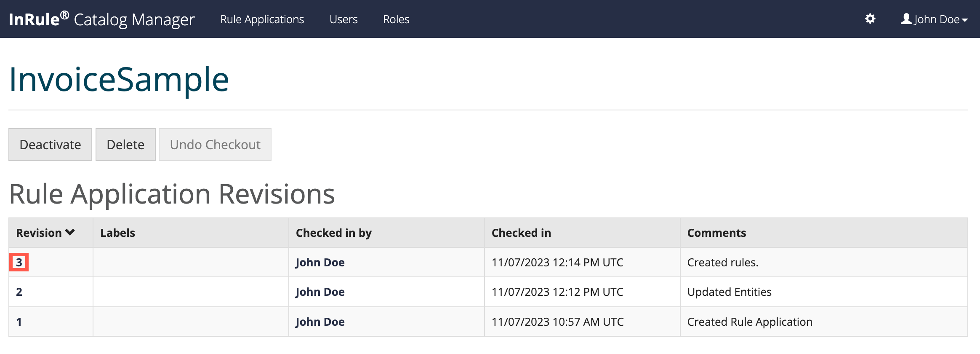Click the user profile icon
This screenshot has height=354, width=980.
coord(906,19)
